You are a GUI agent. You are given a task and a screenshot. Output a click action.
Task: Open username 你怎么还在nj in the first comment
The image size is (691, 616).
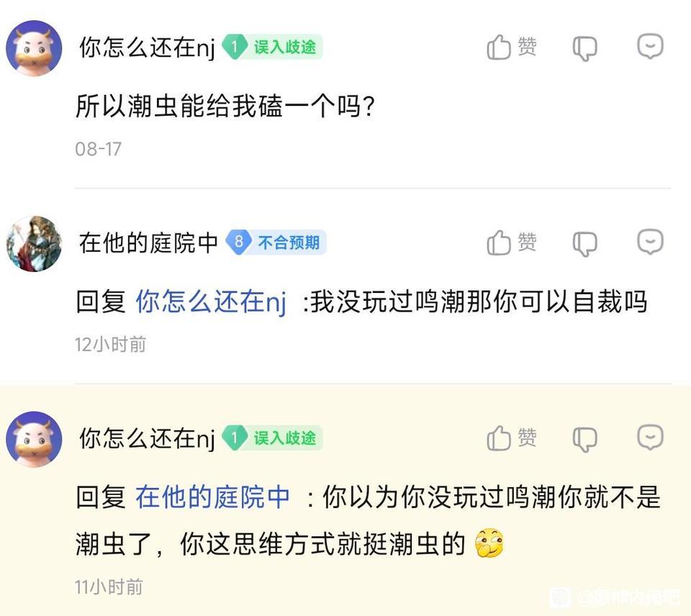pyautogui.click(x=147, y=48)
